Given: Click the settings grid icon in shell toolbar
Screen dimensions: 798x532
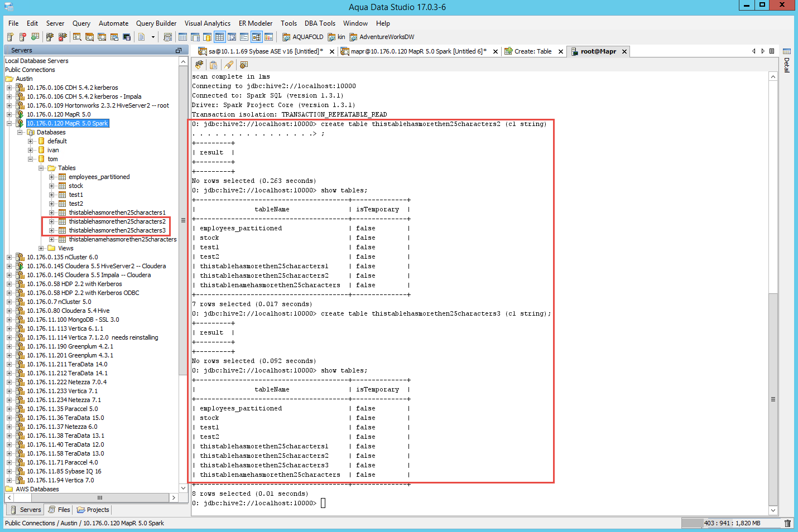Looking at the screenshot, I should point(244,65).
